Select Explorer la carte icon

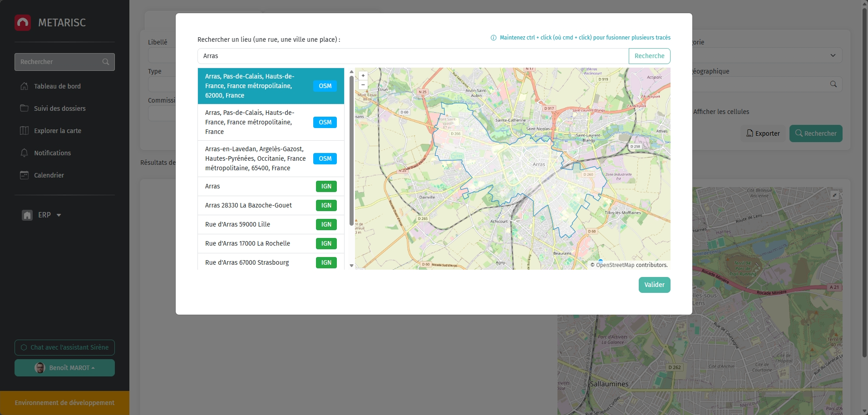pyautogui.click(x=25, y=130)
